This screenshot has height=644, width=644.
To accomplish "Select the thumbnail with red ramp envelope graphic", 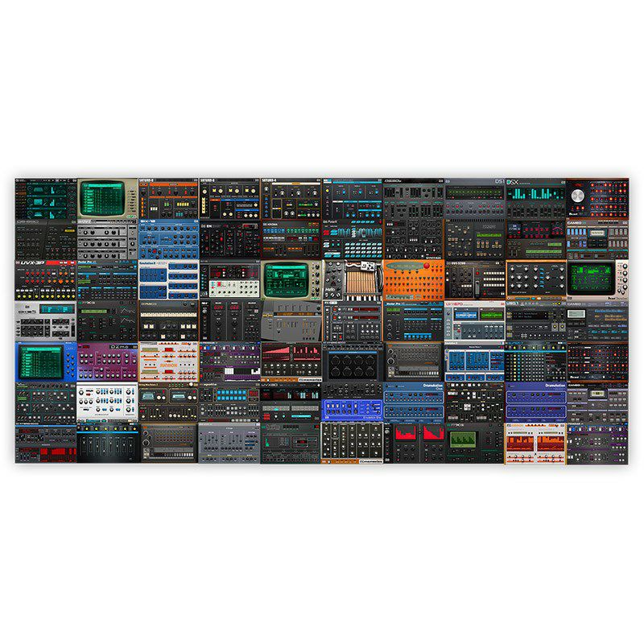I will click(x=291, y=361).
